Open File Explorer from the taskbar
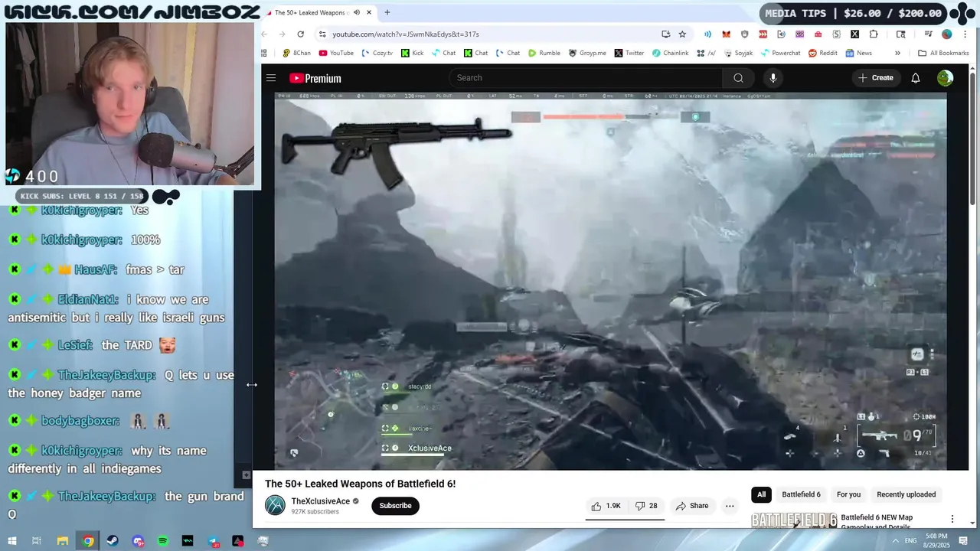The height and width of the screenshot is (551, 980). point(62,541)
